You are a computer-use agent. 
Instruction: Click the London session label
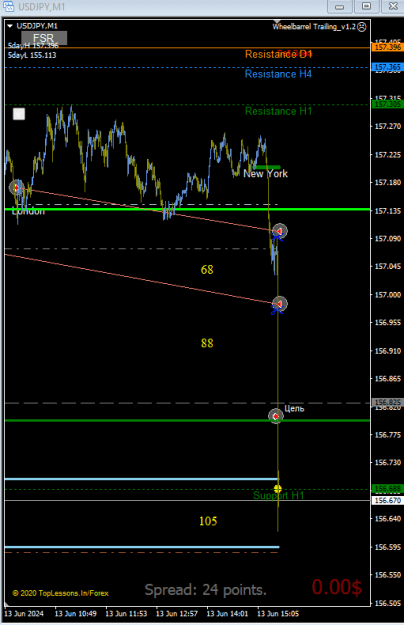tap(28, 212)
